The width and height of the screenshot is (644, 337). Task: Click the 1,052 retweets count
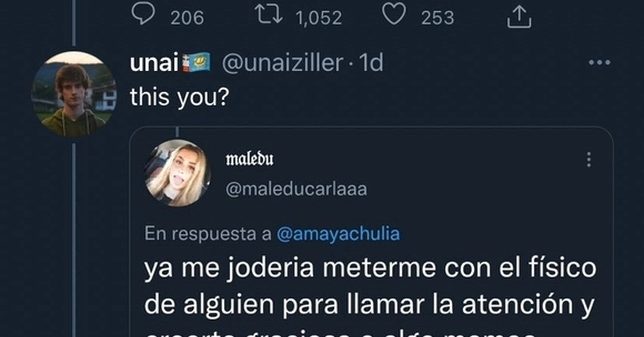point(319,18)
